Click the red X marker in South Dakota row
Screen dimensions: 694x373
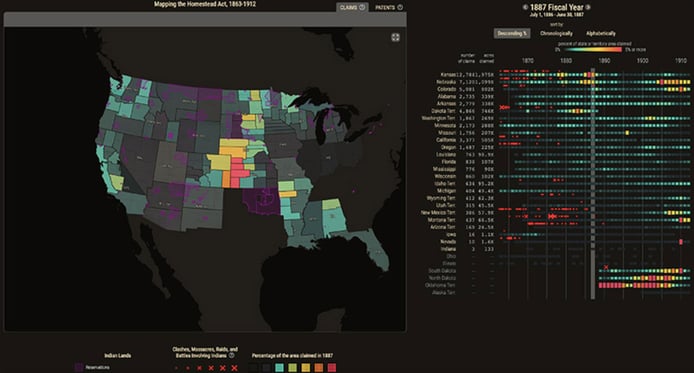(606, 267)
